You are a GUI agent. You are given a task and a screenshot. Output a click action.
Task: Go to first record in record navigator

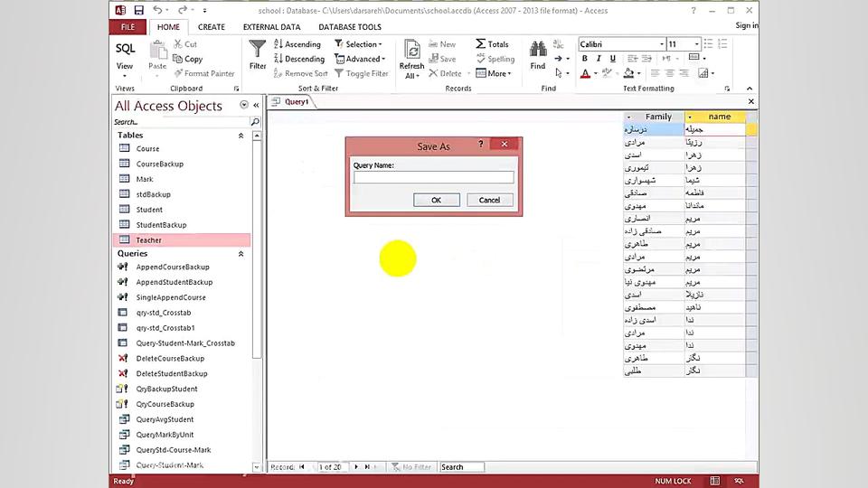pyautogui.click(x=302, y=467)
